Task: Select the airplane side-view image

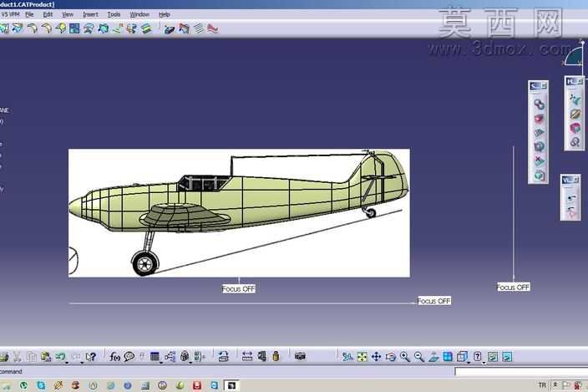Action: [239, 213]
